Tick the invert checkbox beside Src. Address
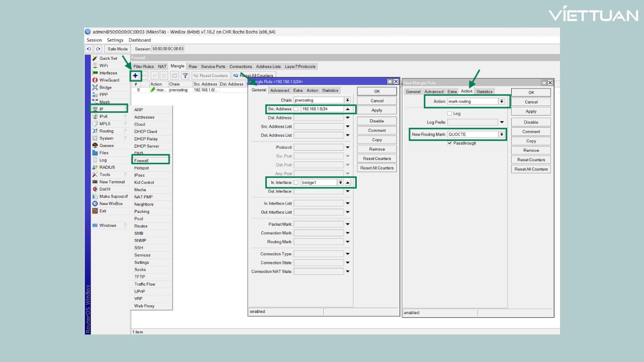The height and width of the screenshot is (362, 644). pos(296,109)
